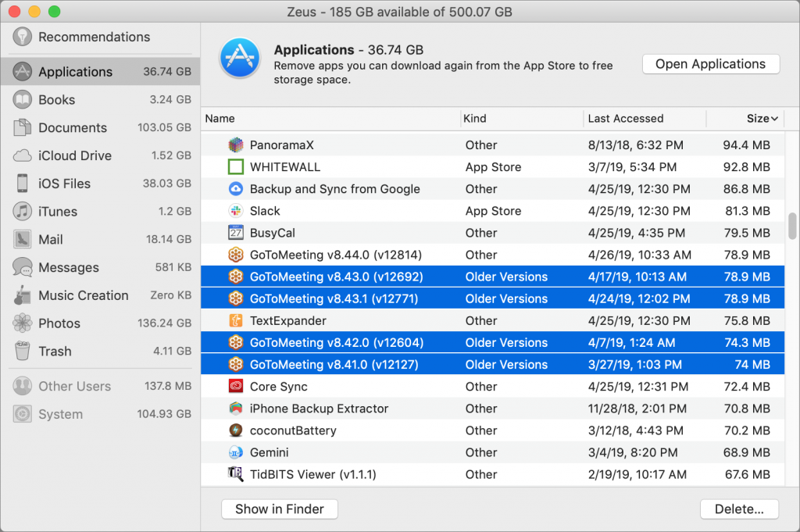Click the iPhone Backup Extractor icon
This screenshot has height=532, width=800.
click(x=235, y=408)
